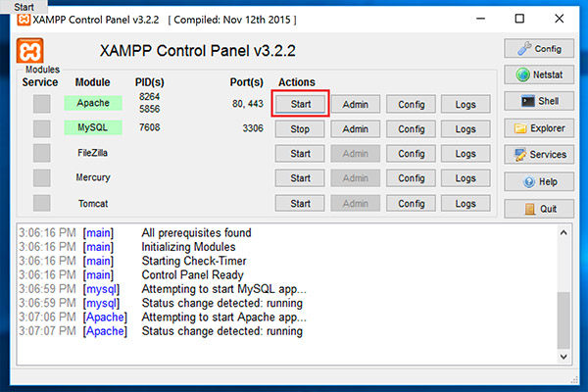Viewport: 588px width, 392px height.
Task: Open the Help button
Action: 539,182
